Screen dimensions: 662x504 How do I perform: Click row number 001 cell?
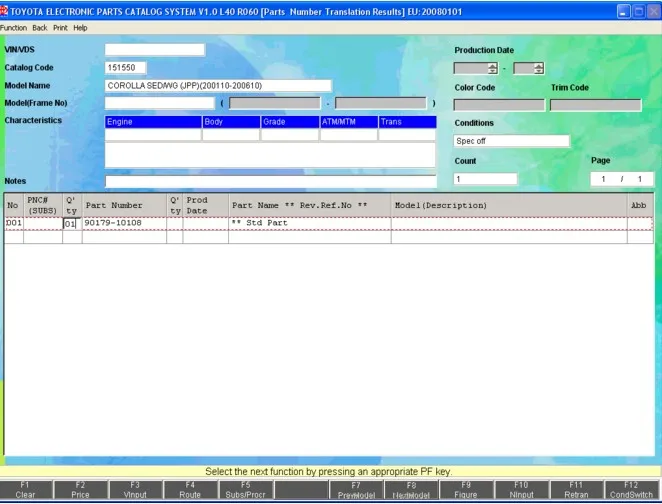coord(14,223)
